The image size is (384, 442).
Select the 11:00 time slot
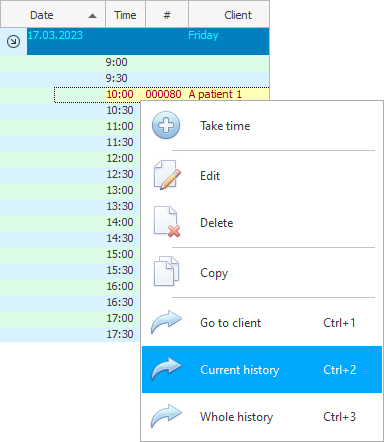(120, 126)
